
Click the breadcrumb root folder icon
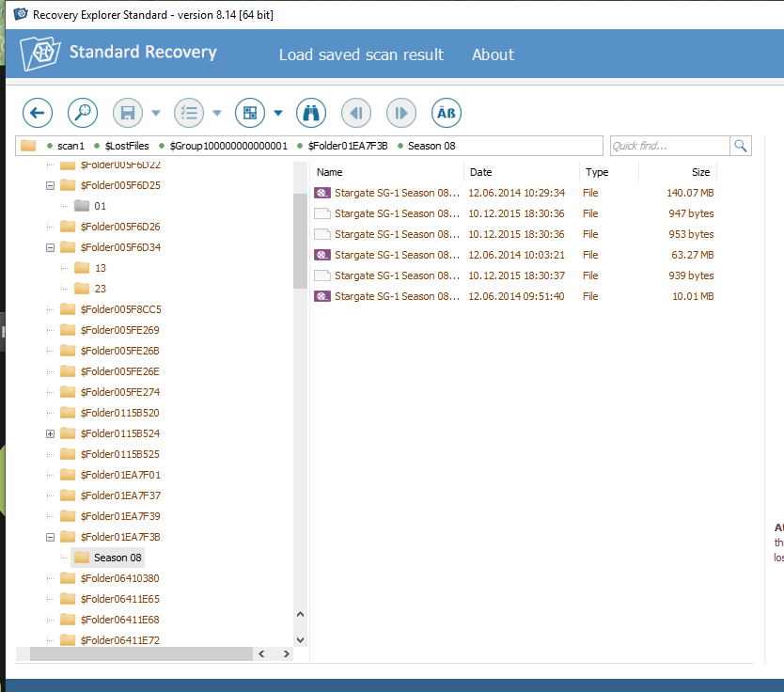point(28,146)
